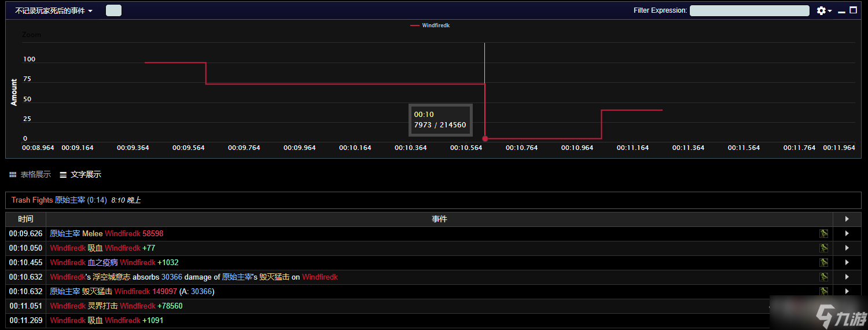Select the +78560 heal value

[x=170, y=306]
